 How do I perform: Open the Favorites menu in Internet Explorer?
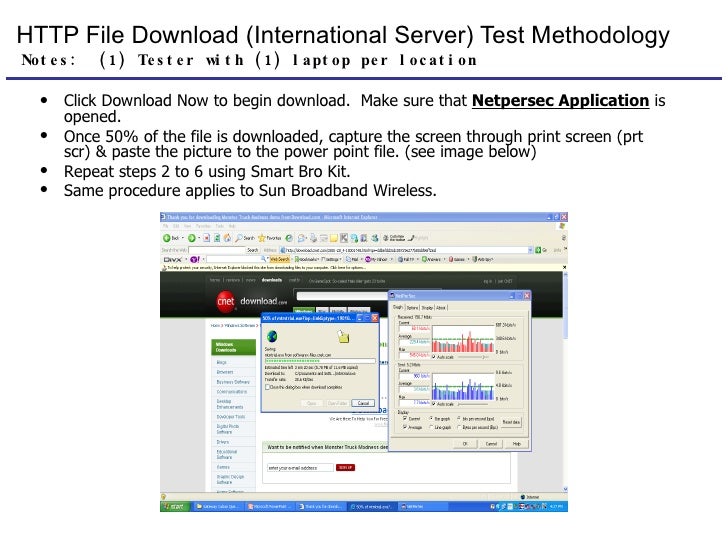[203, 226]
